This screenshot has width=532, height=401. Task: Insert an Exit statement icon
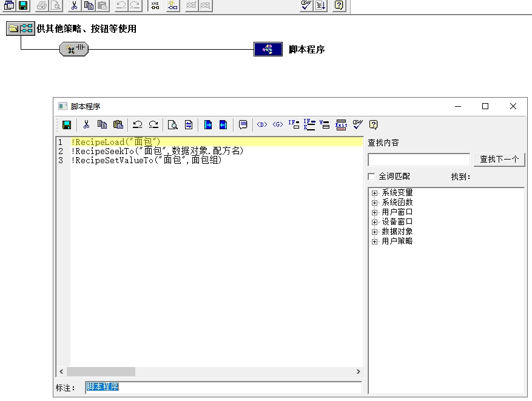coord(341,124)
